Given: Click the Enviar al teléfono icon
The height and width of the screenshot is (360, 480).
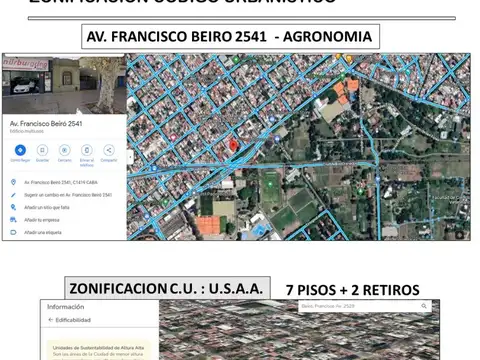Looking at the screenshot, I should (x=87, y=150).
